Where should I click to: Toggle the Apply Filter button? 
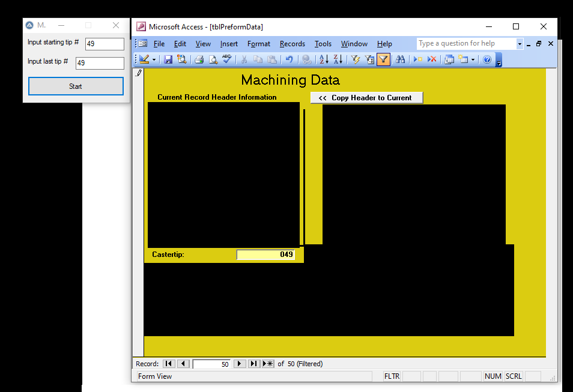pos(383,59)
